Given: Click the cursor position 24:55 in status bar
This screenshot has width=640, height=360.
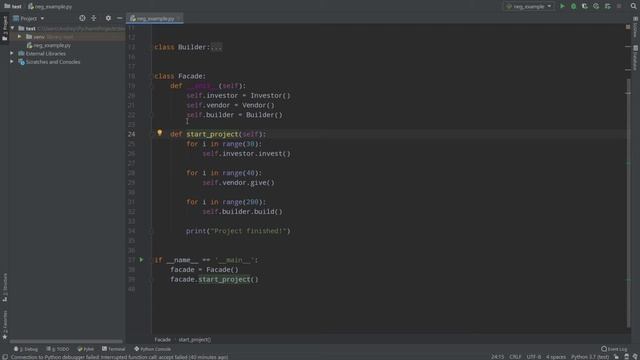Looking at the screenshot, I should (497, 357).
